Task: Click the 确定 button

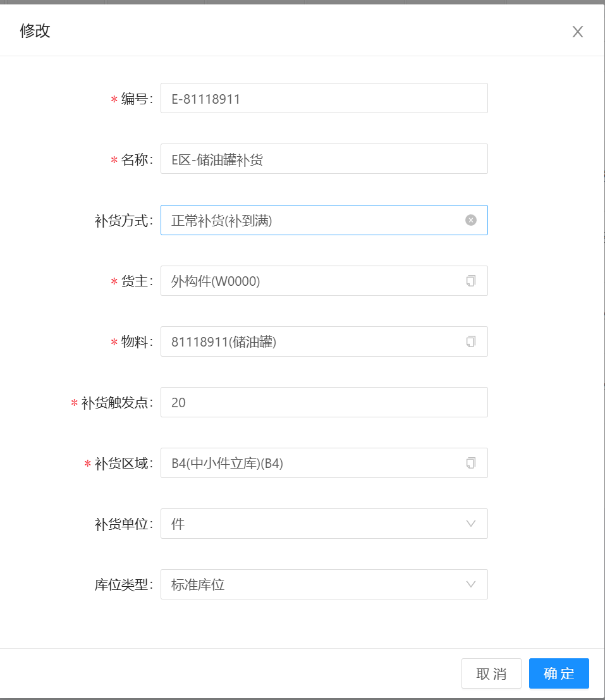Action: (559, 673)
